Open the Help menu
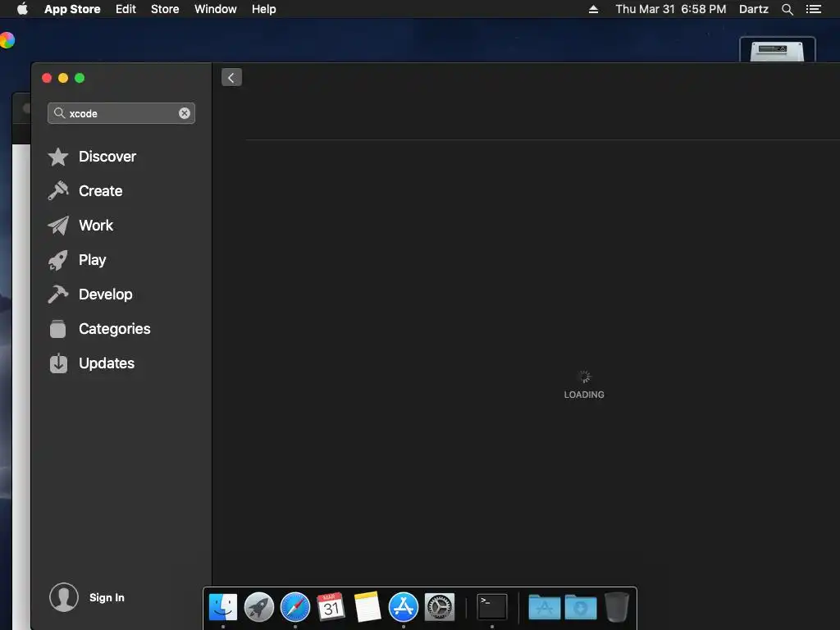840x630 pixels. 263,9
